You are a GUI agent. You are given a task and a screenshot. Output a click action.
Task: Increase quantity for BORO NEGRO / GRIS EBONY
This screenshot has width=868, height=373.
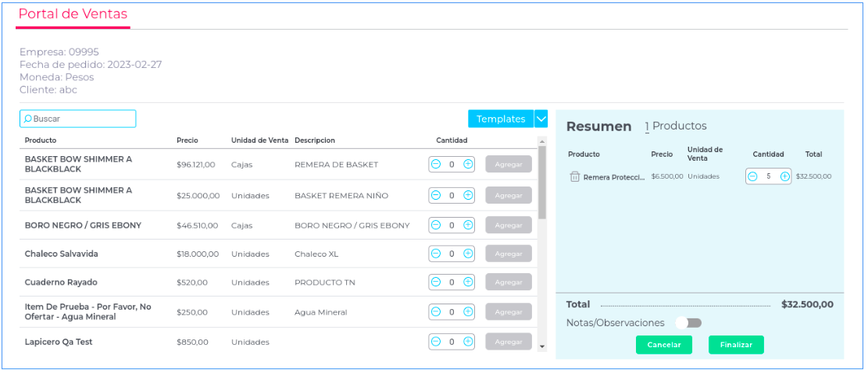coord(468,225)
